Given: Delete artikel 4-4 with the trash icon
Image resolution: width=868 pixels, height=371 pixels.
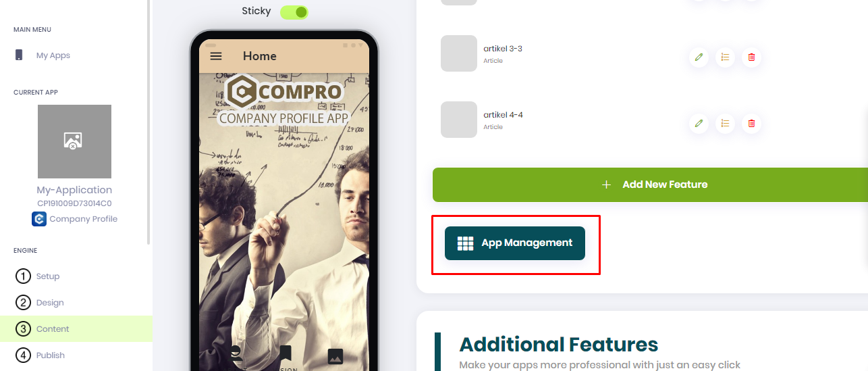Looking at the screenshot, I should [x=751, y=124].
